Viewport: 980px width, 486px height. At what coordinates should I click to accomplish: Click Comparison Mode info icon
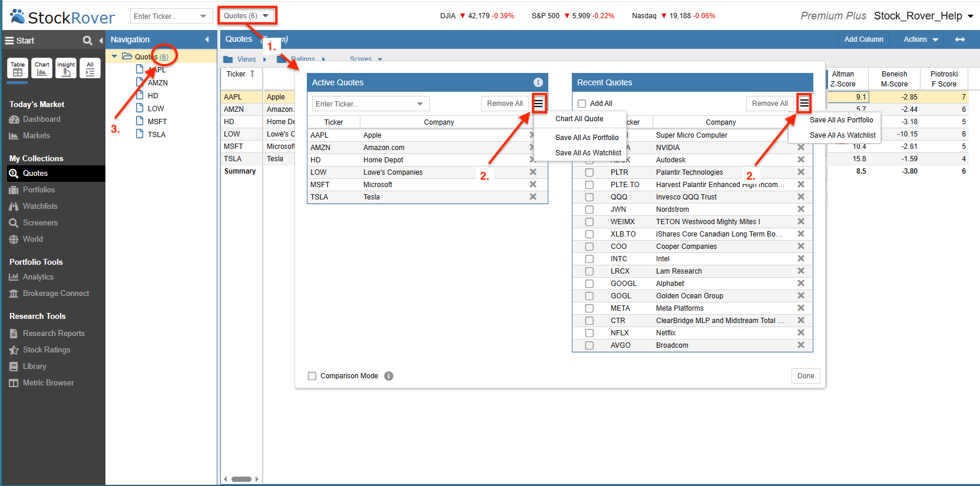coord(389,376)
